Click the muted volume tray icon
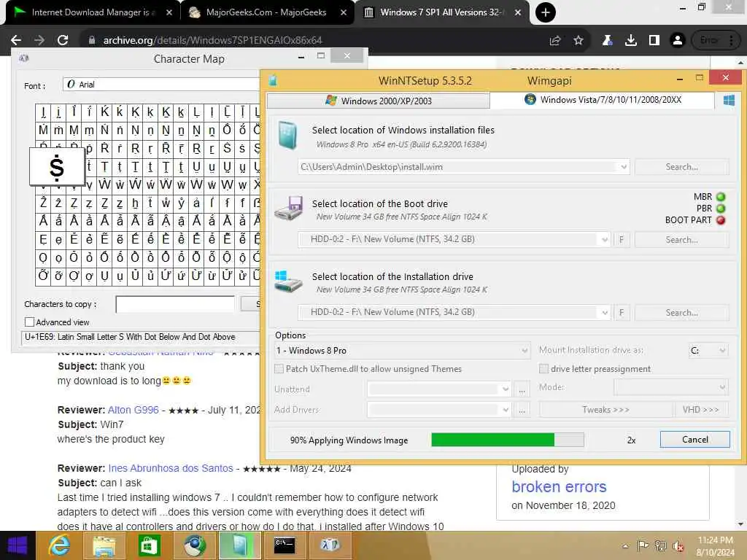Screen dimensions: 747x560 678,546
